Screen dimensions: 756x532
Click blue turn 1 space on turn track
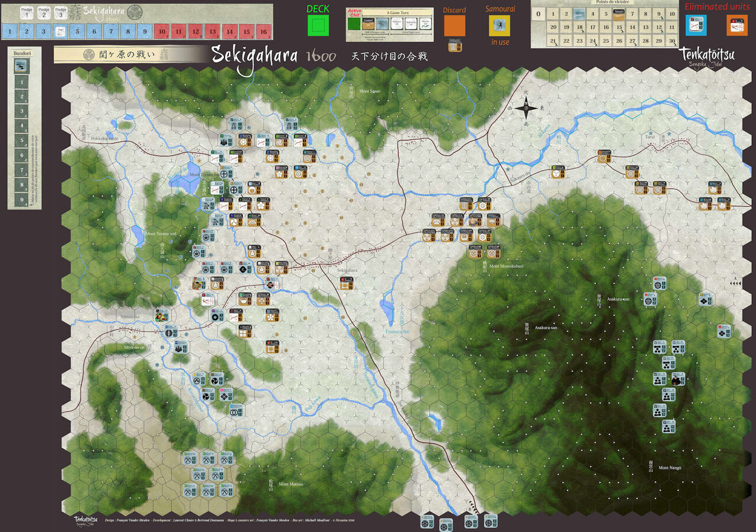[9, 32]
